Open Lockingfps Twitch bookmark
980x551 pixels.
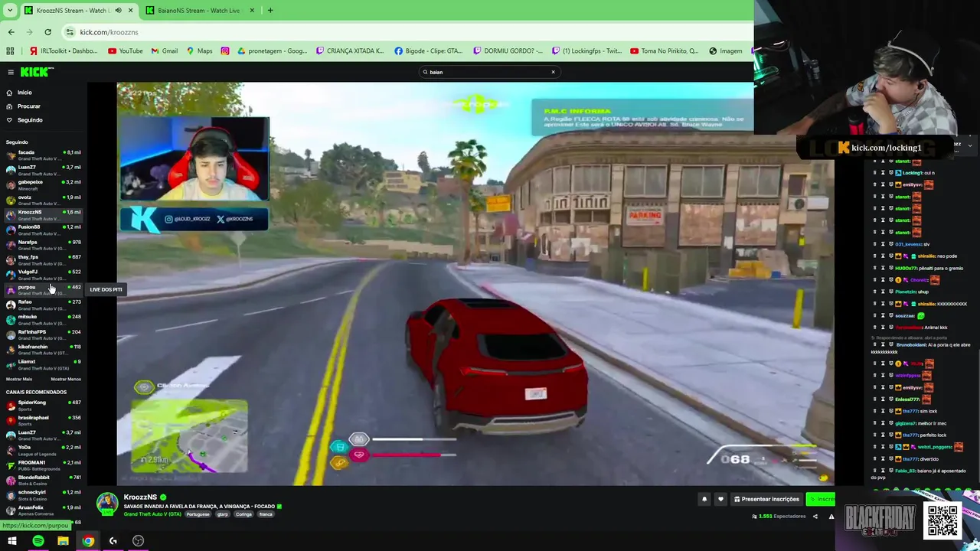(x=587, y=51)
